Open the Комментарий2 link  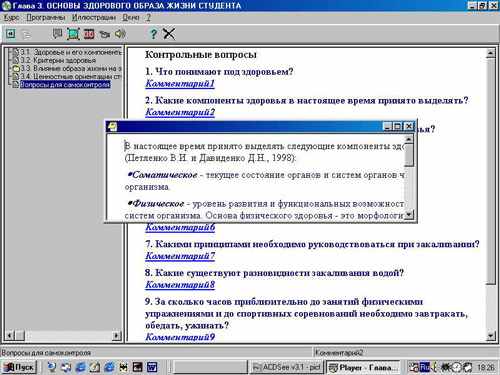pos(180,112)
